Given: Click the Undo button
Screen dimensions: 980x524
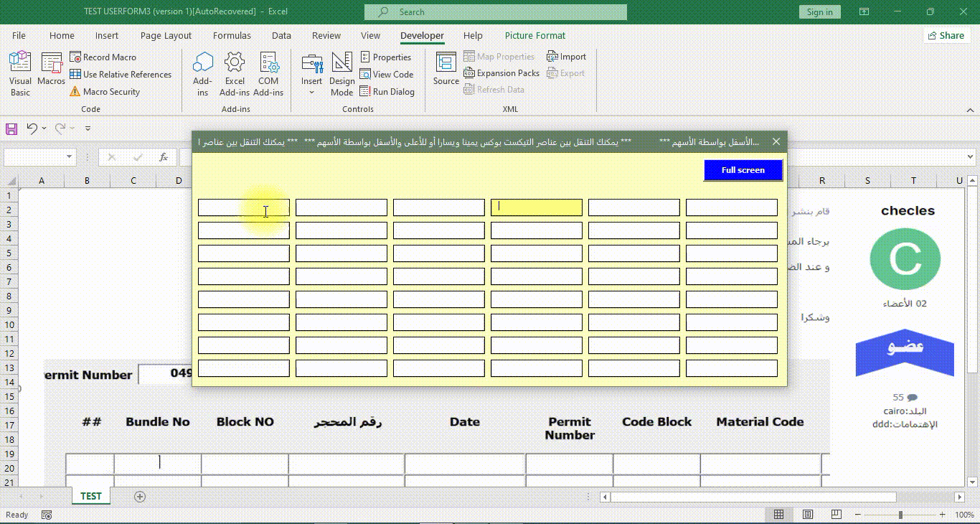Looking at the screenshot, I should [32, 128].
